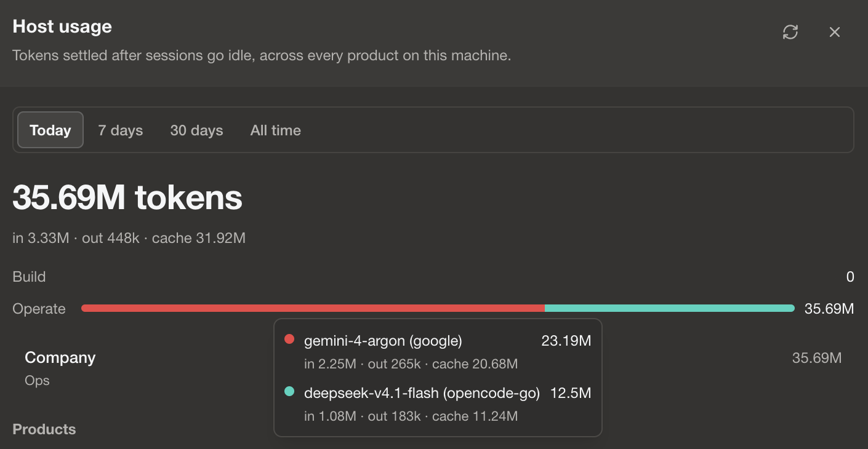The image size is (868, 449).
Task: Select the Today time range tab
Action: (50, 130)
